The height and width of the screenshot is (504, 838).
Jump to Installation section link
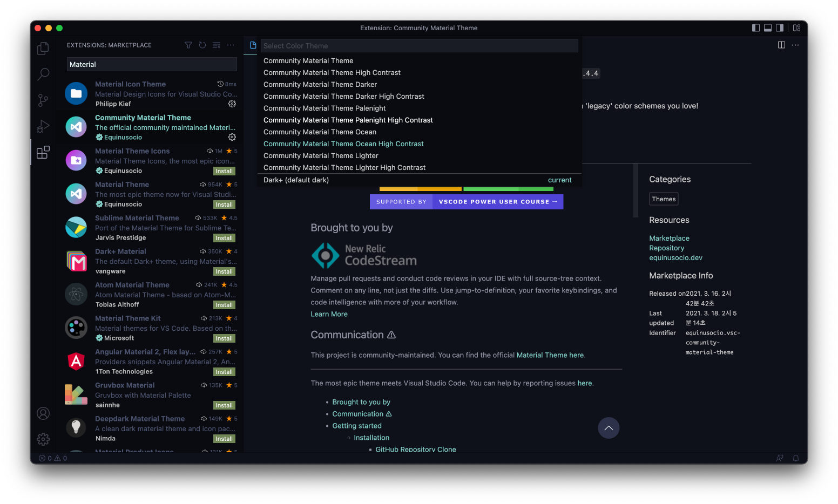(x=371, y=438)
